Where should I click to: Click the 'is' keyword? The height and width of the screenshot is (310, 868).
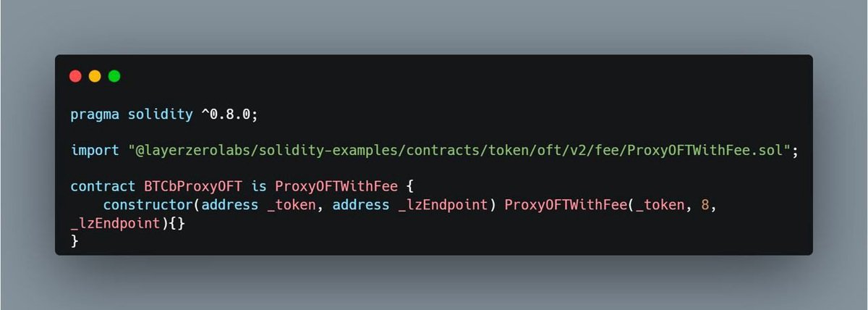point(259,187)
